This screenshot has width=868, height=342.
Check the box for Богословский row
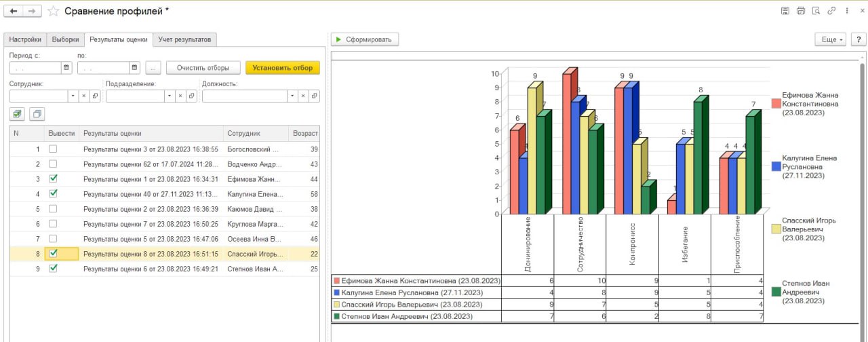(53, 149)
